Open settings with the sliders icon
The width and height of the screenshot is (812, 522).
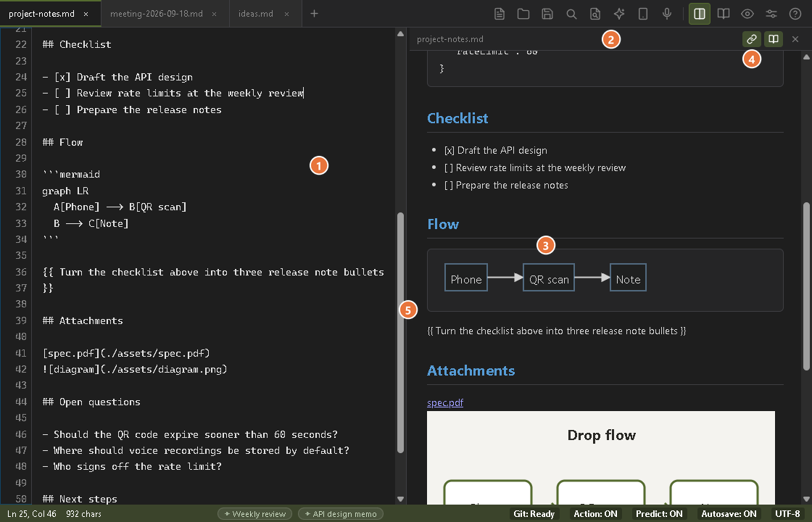pyautogui.click(x=771, y=14)
